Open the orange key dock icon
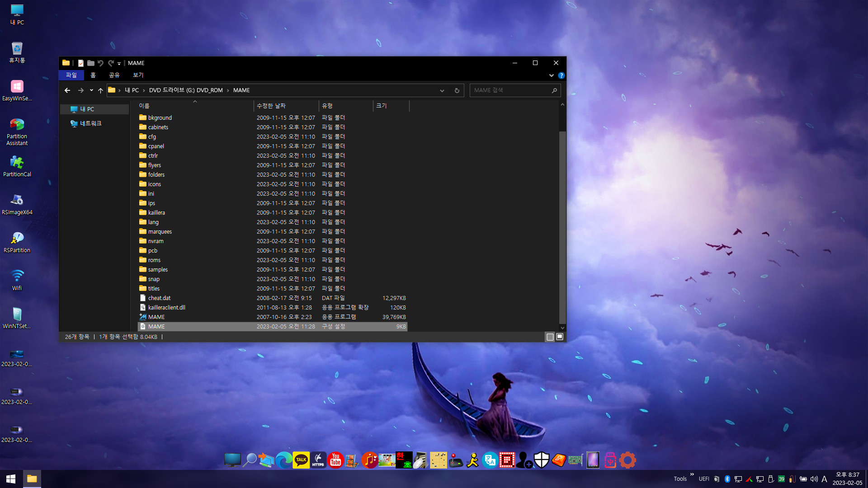868x488 pixels. pyautogui.click(x=559, y=460)
